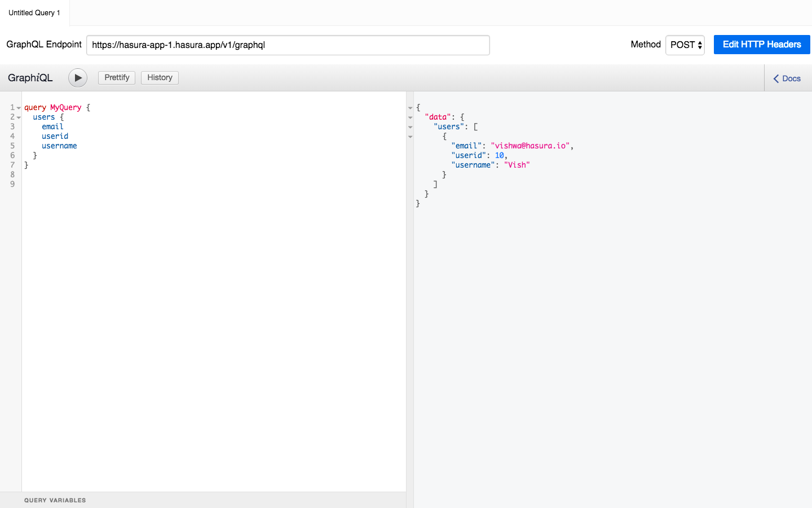812x508 pixels.
Task: Collapse users block fold arrow on line 2
Action: (x=19, y=117)
